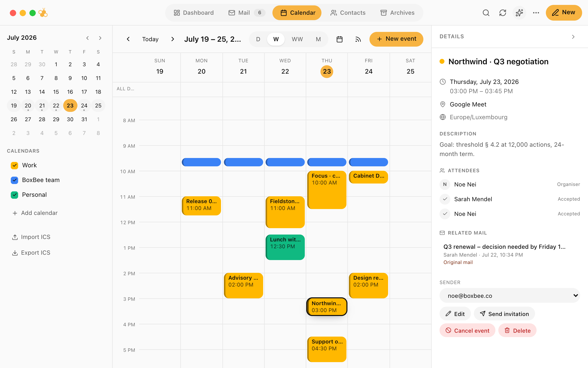Open the AI sparkles assistant icon
The height and width of the screenshot is (368, 588).
point(519,13)
